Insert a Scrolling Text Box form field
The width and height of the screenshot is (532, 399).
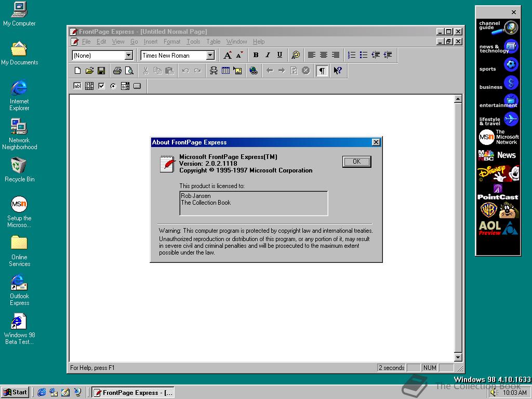tap(89, 86)
